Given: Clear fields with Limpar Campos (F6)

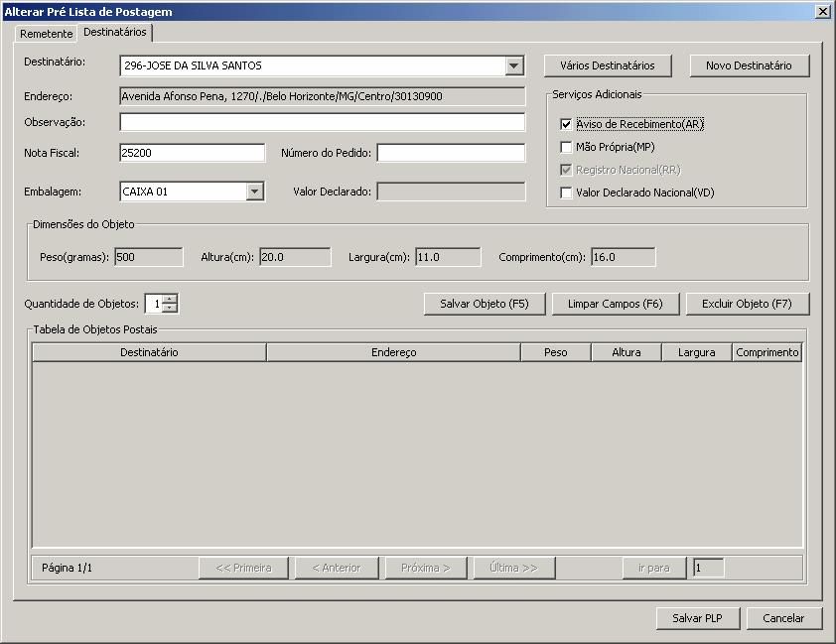Looking at the screenshot, I should tap(616, 304).
